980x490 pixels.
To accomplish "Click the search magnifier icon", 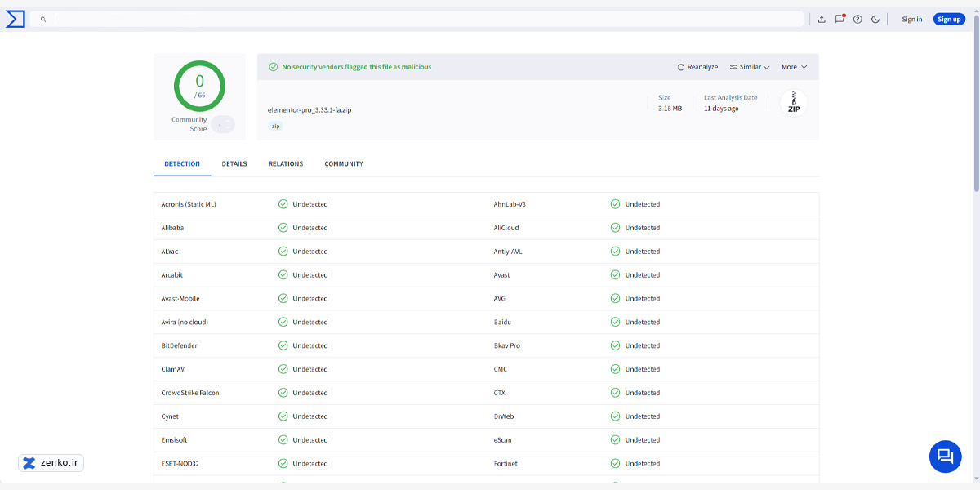I will coord(43,19).
